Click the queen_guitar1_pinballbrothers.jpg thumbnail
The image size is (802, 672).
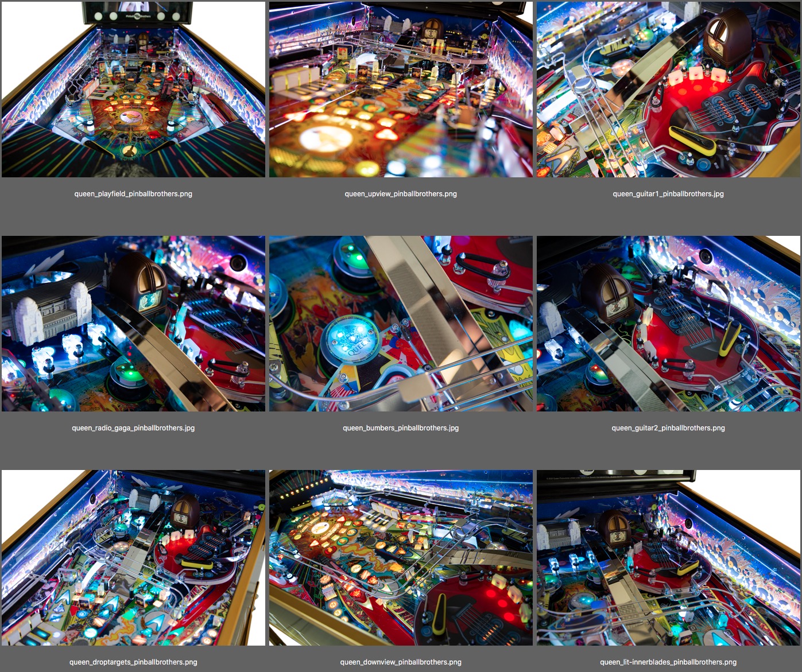tap(668, 90)
